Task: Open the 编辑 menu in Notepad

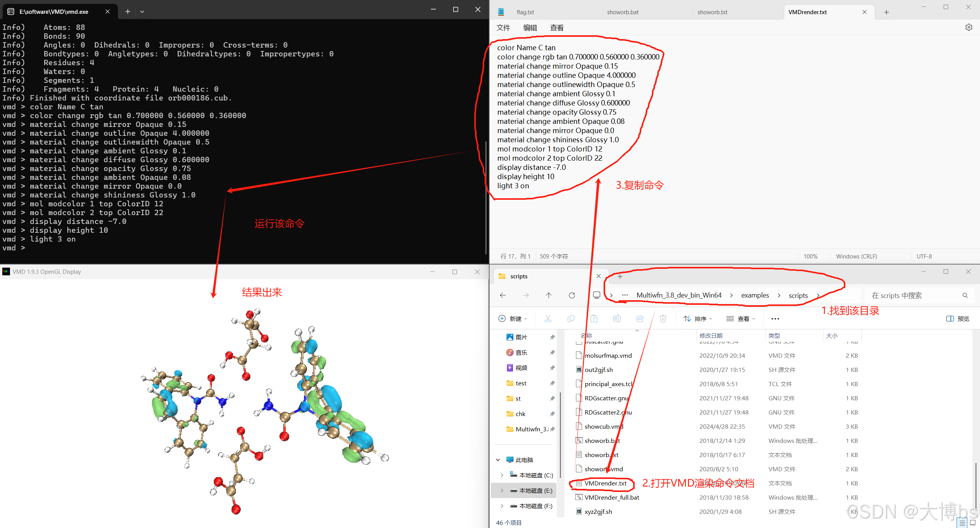Action: 530,28
